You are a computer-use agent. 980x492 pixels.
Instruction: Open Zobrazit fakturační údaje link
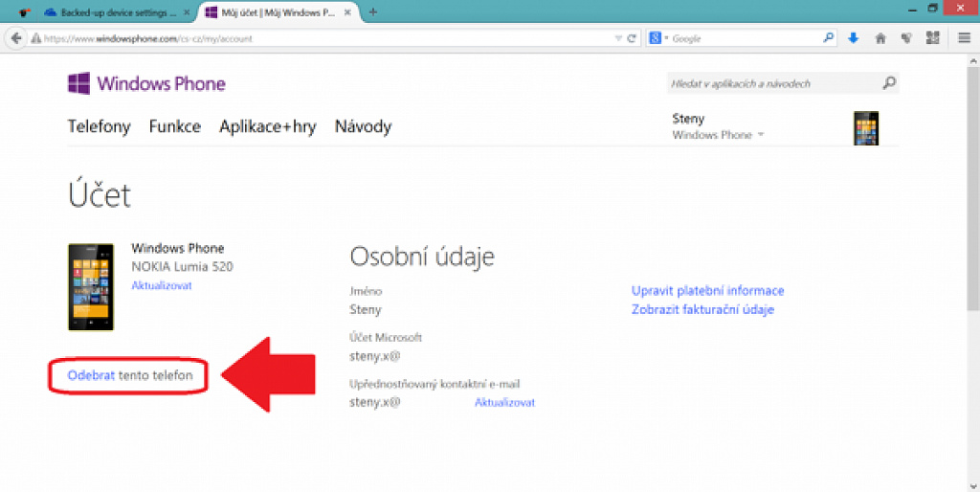[702, 309]
